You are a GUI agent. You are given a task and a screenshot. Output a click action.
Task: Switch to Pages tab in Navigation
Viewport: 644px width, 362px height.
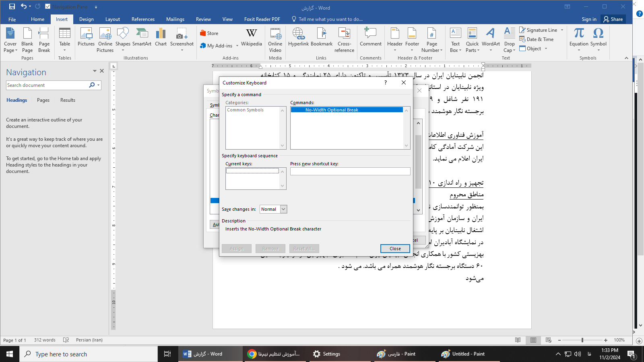click(43, 100)
